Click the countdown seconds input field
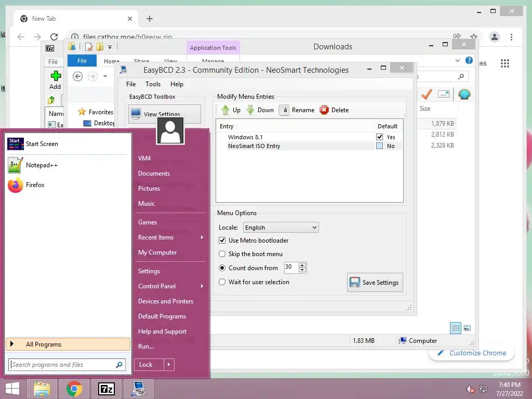The height and width of the screenshot is (399, 532). coord(291,268)
